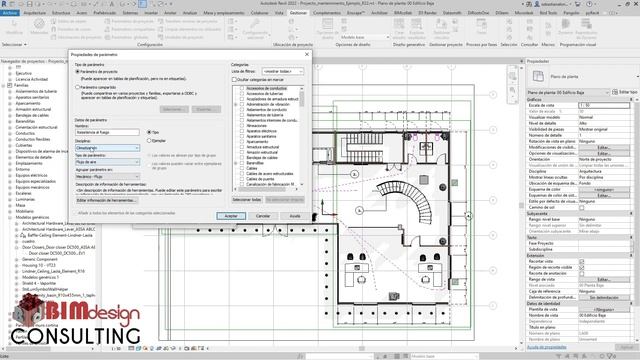
Task: Select the Parámetro compartido radio button
Action: (x=78, y=87)
